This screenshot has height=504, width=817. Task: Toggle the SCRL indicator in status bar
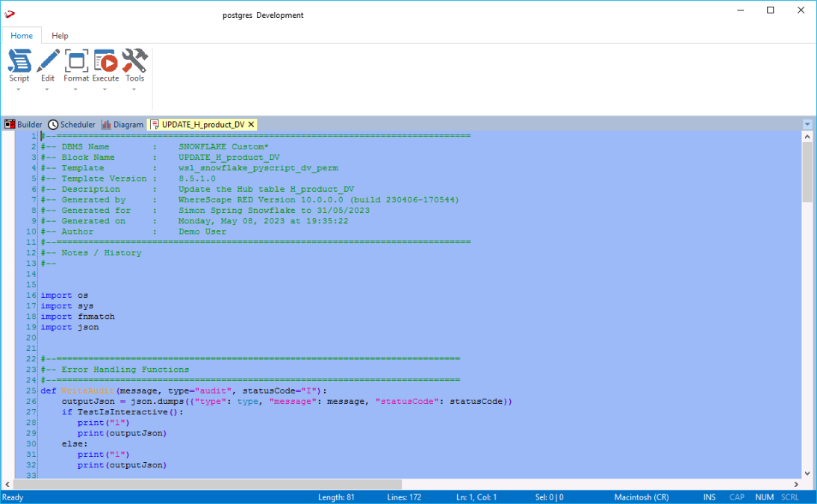tap(789, 497)
